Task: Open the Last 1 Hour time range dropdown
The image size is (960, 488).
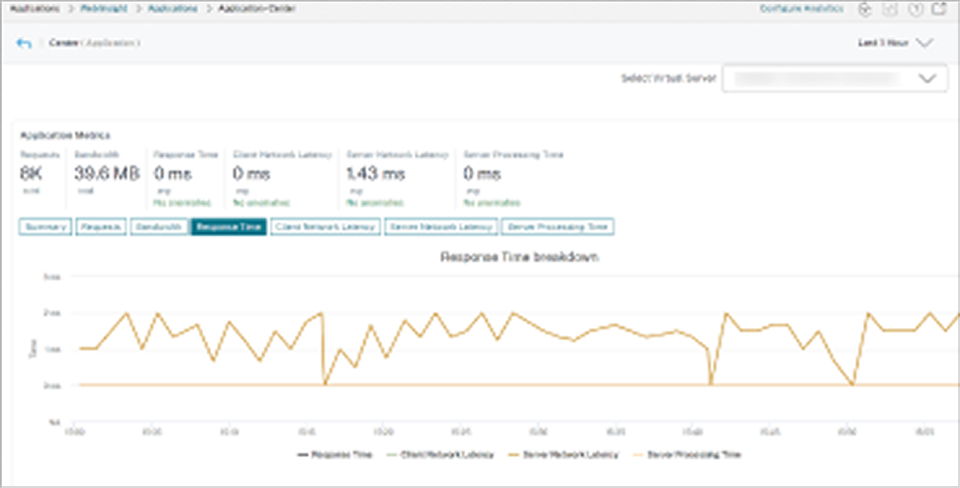Action: click(x=896, y=43)
